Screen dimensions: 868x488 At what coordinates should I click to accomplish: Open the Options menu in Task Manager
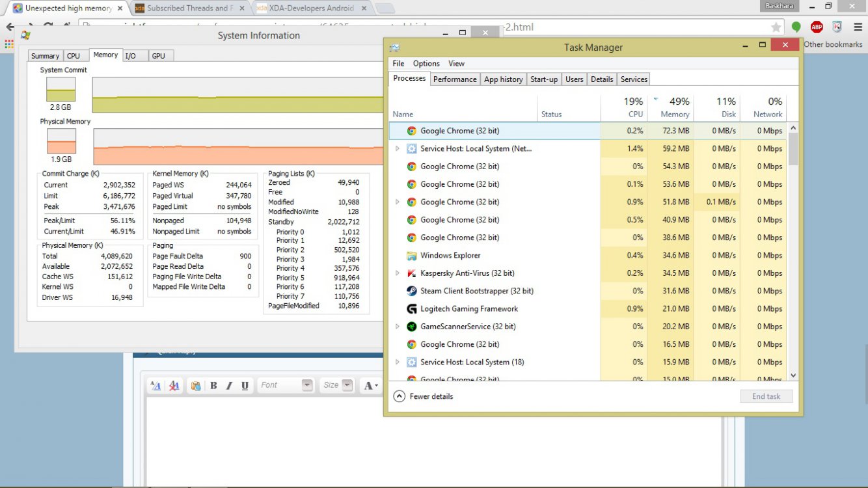[x=426, y=63]
